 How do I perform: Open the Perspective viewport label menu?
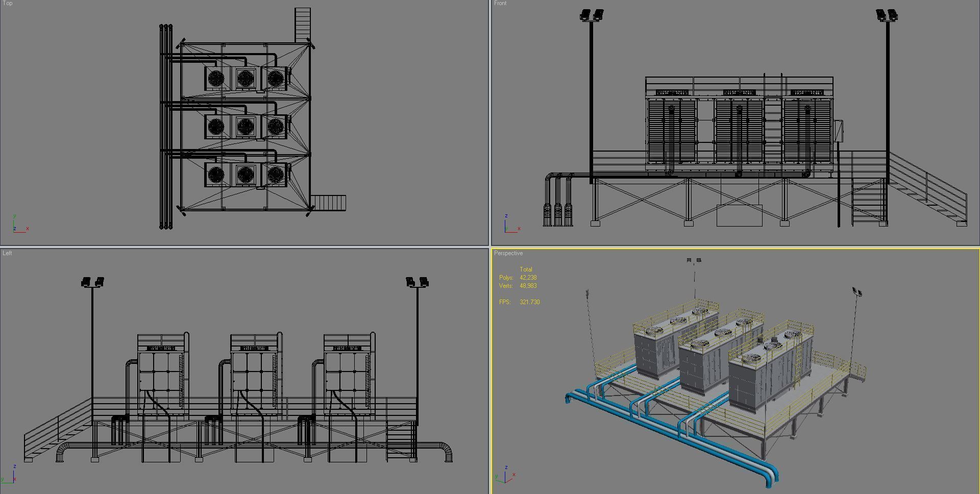click(x=508, y=253)
